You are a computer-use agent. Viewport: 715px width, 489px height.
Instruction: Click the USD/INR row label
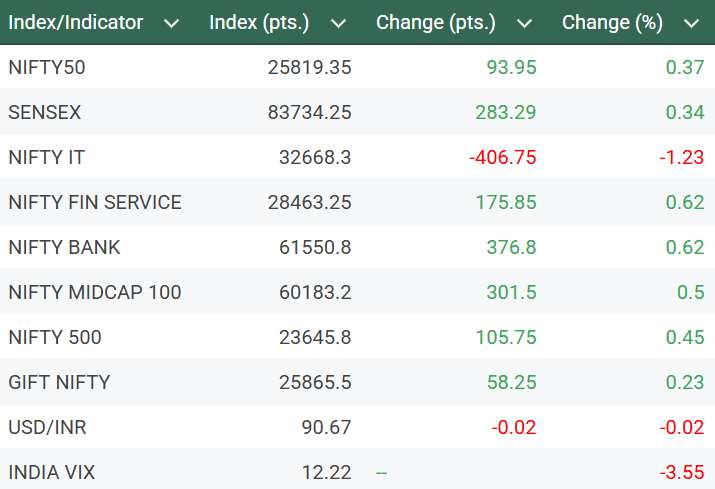pyautogui.click(x=47, y=427)
